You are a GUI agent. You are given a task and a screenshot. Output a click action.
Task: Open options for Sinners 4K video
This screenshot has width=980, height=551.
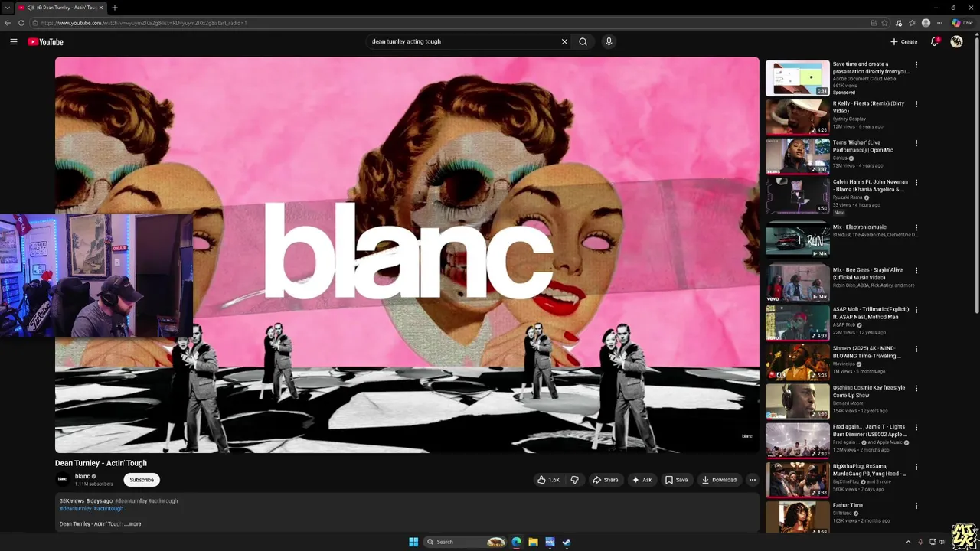coord(916,349)
